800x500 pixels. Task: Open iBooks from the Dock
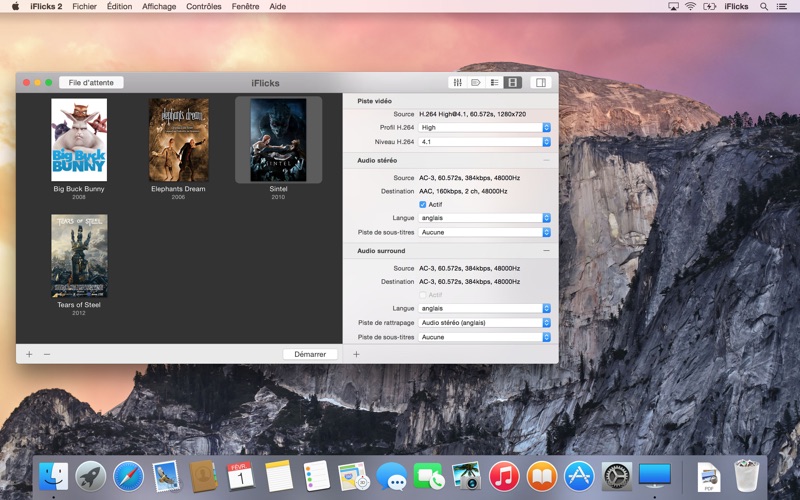click(x=541, y=477)
